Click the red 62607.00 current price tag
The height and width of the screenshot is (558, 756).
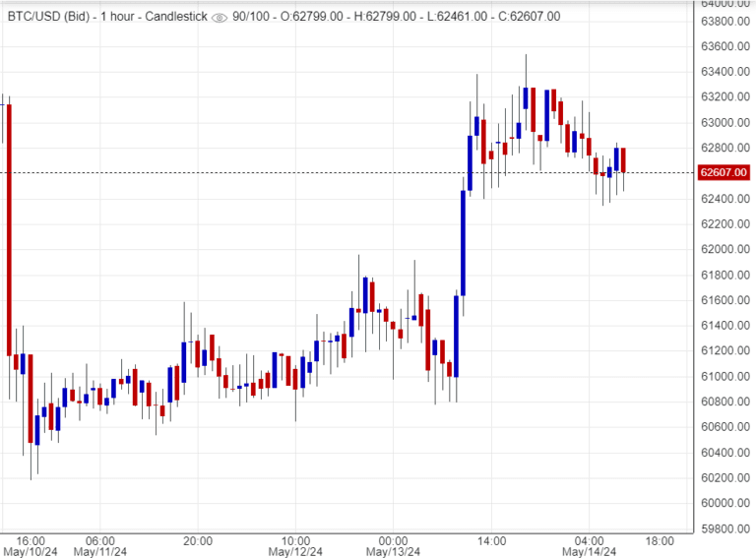click(724, 173)
